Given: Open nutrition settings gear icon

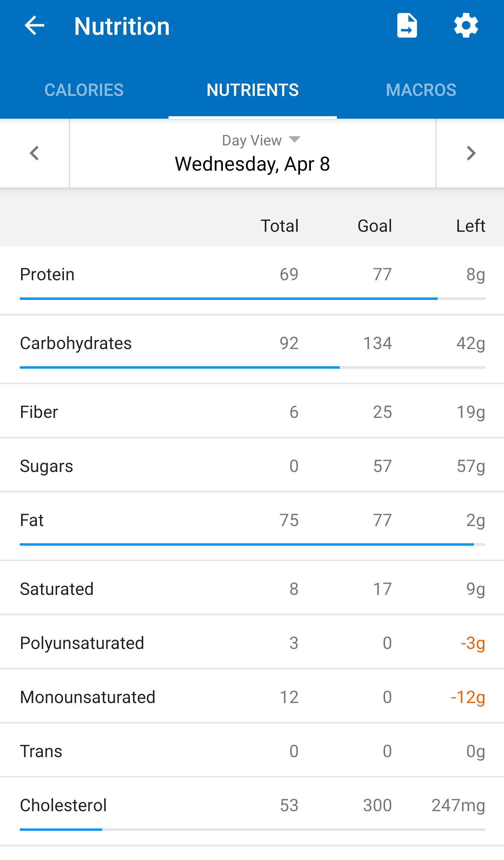Looking at the screenshot, I should coord(466,26).
